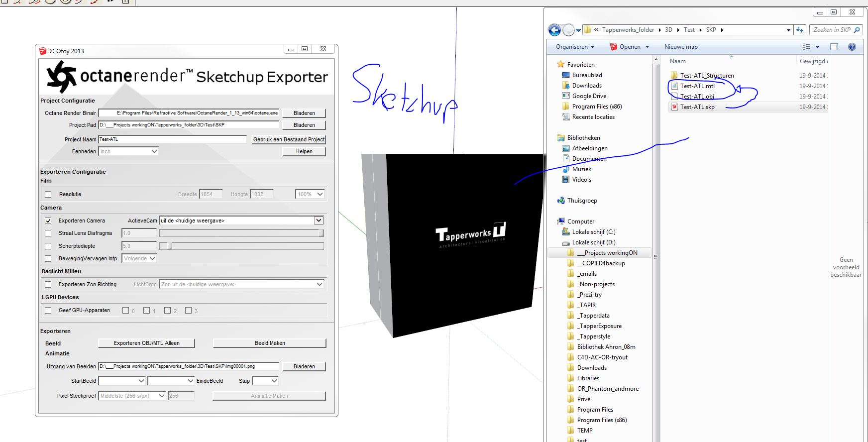The height and width of the screenshot is (442, 868).
Task: Refresh the Explorer folder via address bar icon
Action: tap(800, 30)
